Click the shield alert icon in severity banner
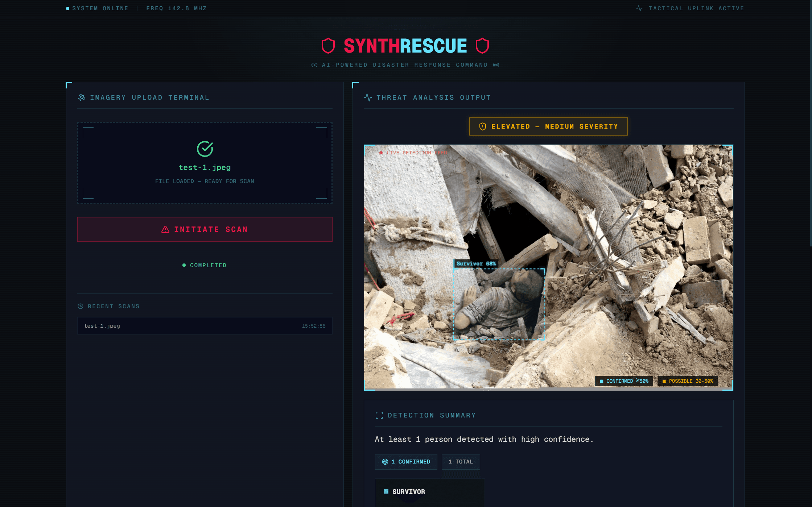The image size is (812, 507). pyautogui.click(x=482, y=126)
